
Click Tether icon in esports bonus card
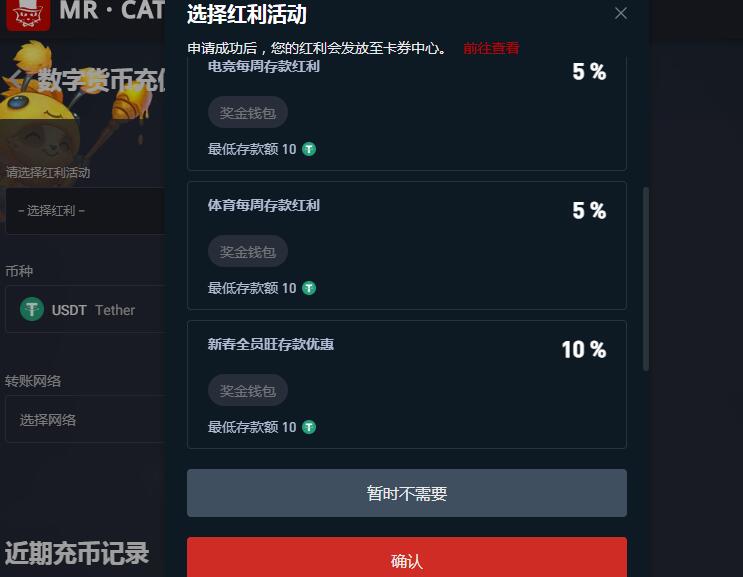[x=309, y=149]
